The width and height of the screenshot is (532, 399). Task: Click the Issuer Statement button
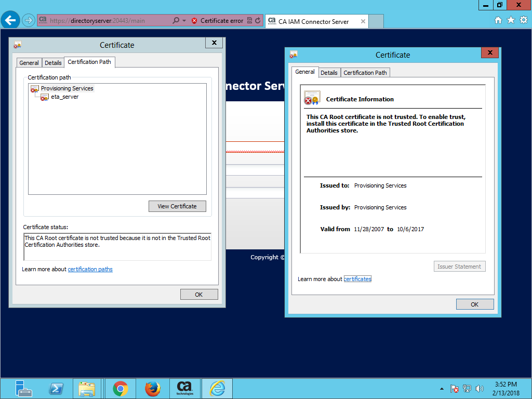(x=459, y=267)
